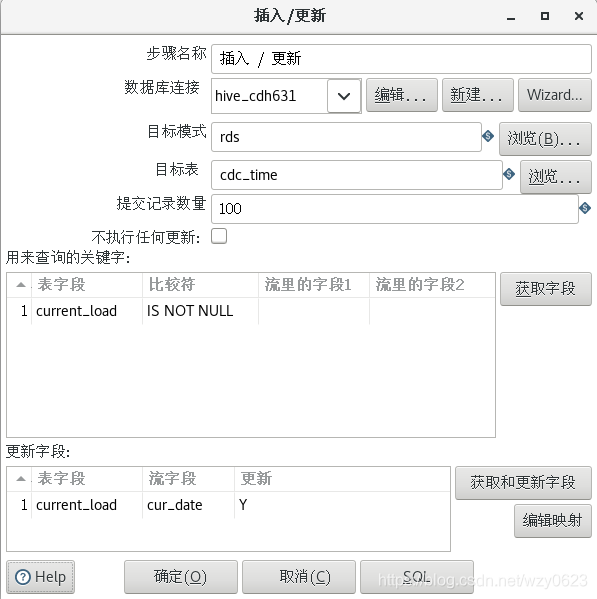597x599 pixels.
Task: Click the 目标表 field containing cdc_time
Action: (x=356, y=175)
